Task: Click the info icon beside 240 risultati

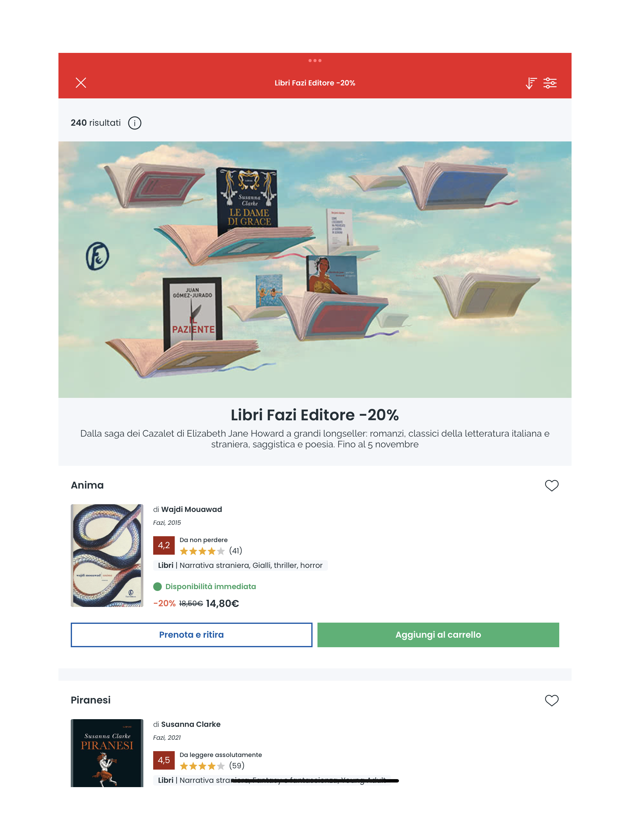Action: 134,123
